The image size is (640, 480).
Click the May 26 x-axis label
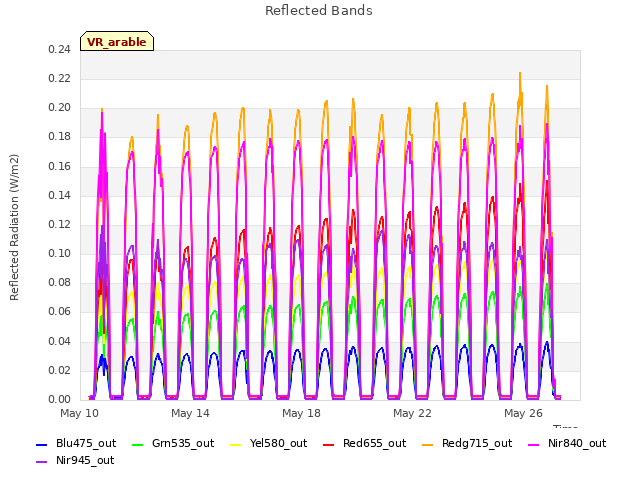(524, 413)
